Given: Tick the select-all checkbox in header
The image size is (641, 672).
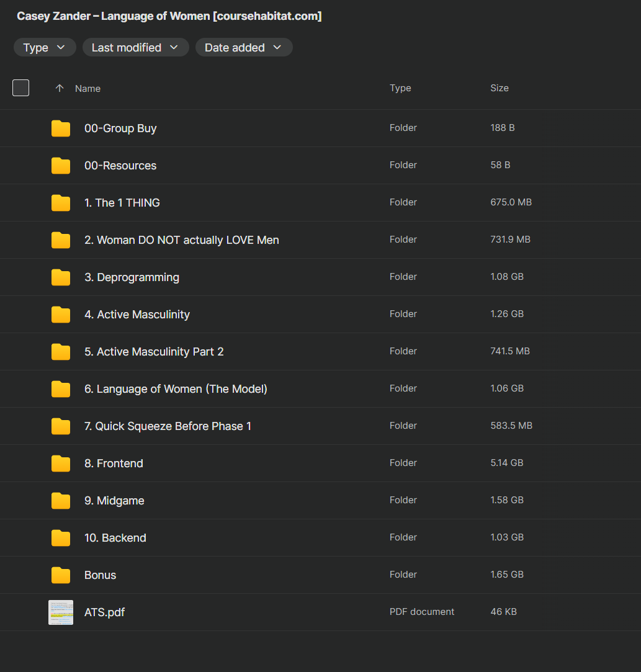Looking at the screenshot, I should point(21,88).
